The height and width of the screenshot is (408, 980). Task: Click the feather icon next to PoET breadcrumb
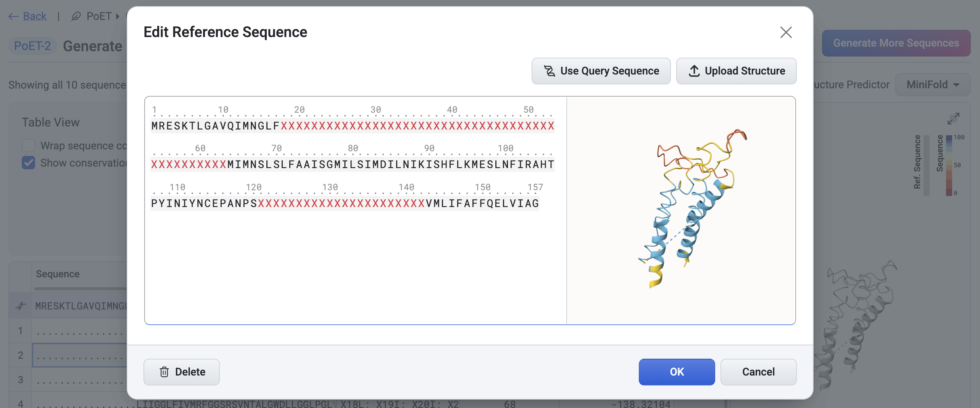pyautogui.click(x=76, y=16)
